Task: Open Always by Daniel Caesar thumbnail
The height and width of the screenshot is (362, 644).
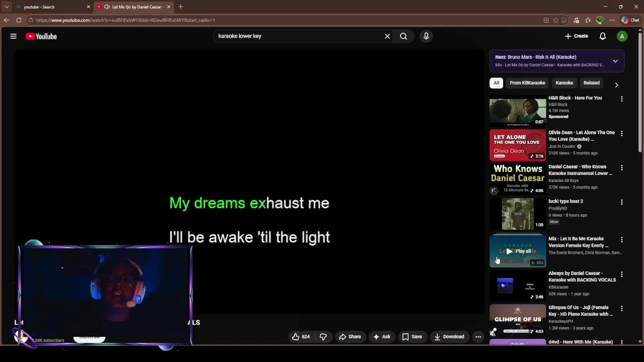Action: (x=518, y=286)
